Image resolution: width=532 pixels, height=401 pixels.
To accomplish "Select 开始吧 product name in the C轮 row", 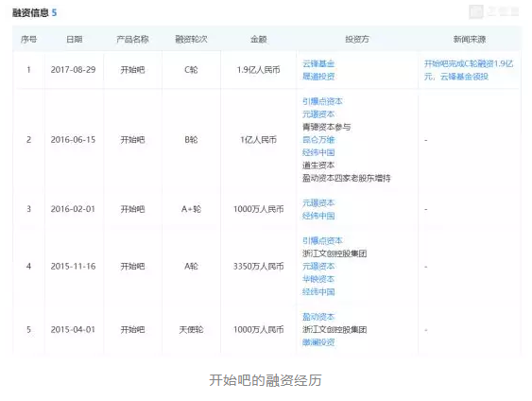I will click(x=132, y=70).
